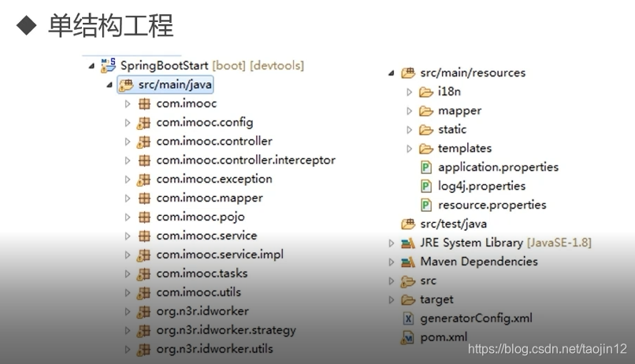
Task: Click the com.imooc.service.impl package icon
Action: [143, 255]
